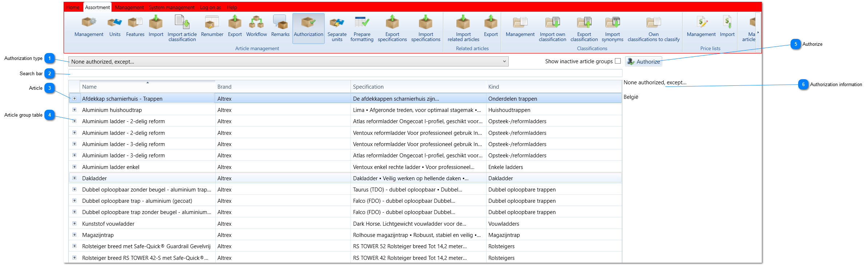Switch to the Management tab

[x=129, y=7]
